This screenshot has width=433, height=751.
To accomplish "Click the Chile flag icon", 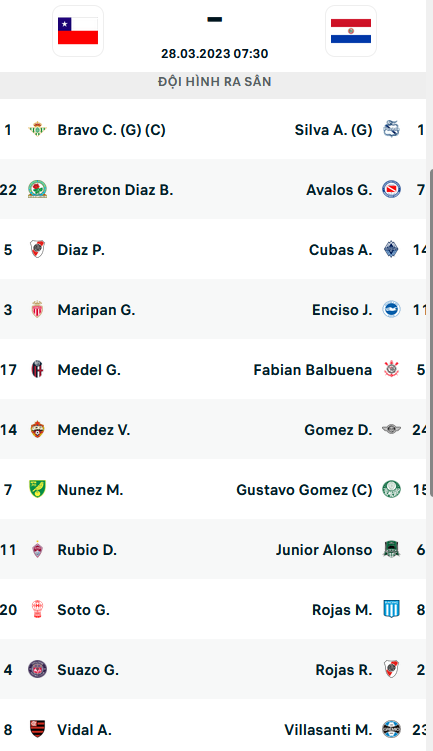I will [78, 31].
